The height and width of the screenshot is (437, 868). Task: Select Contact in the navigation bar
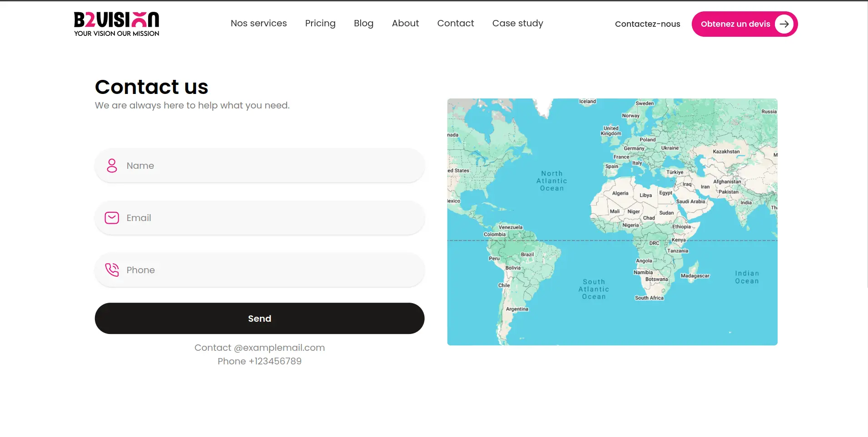click(455, 23)
